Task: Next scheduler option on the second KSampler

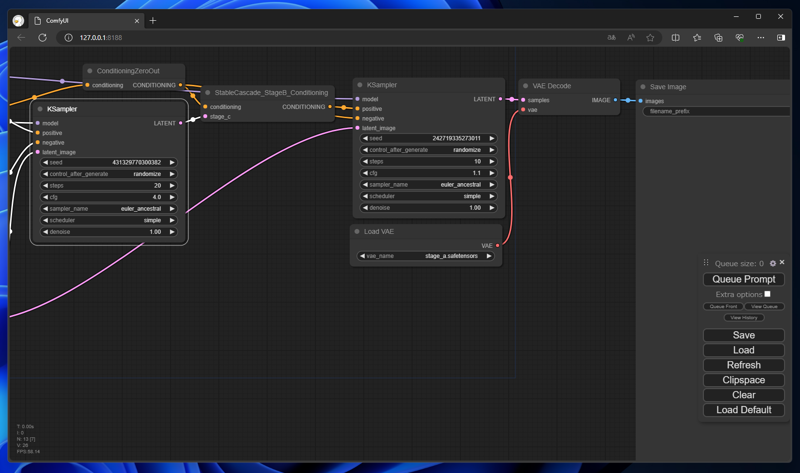Action: (492, 196)
